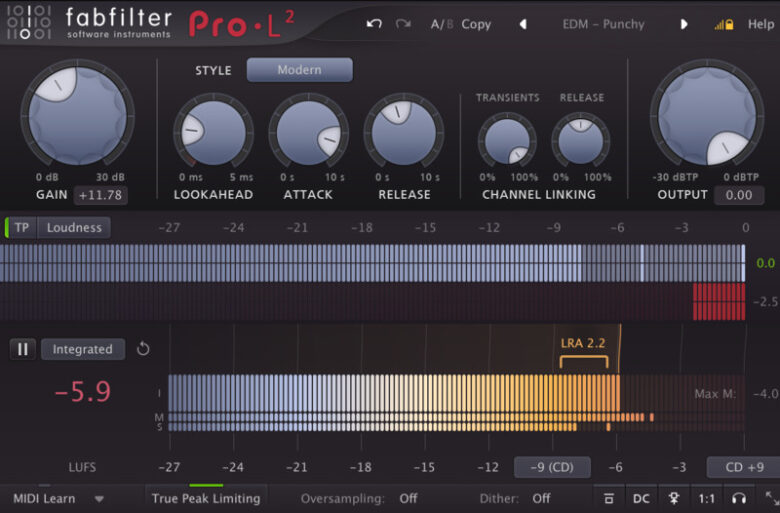Go to the previous preset with the left arrow

pyautogui.click(x=523, y=24)
